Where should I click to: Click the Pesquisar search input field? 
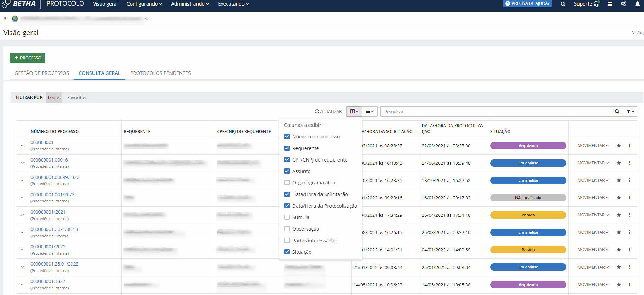tap(495, 112)
